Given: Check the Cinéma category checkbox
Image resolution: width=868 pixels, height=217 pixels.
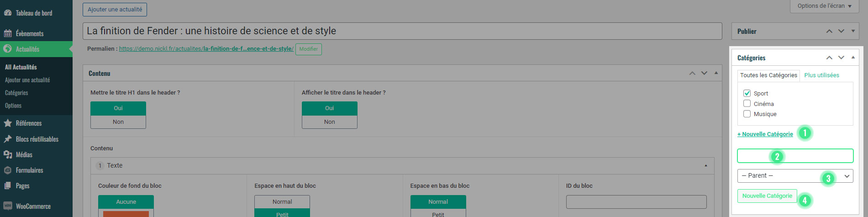Looking at the screenshot, I should pos(747,104).
